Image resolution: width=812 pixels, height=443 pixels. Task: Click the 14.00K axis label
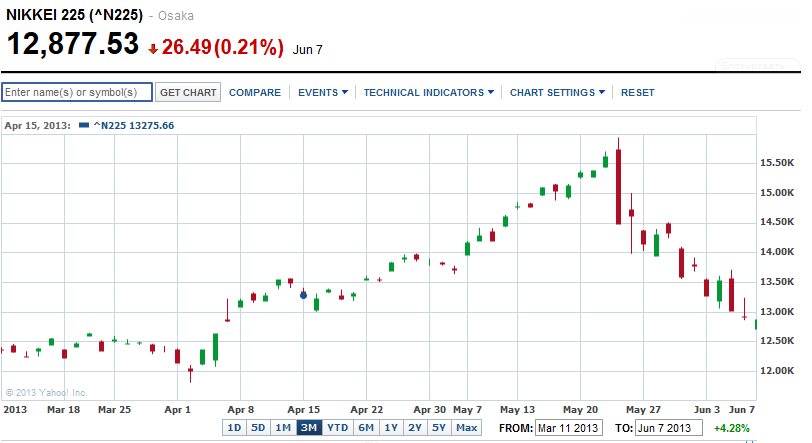pyautogui.click(x=777, y=252)
